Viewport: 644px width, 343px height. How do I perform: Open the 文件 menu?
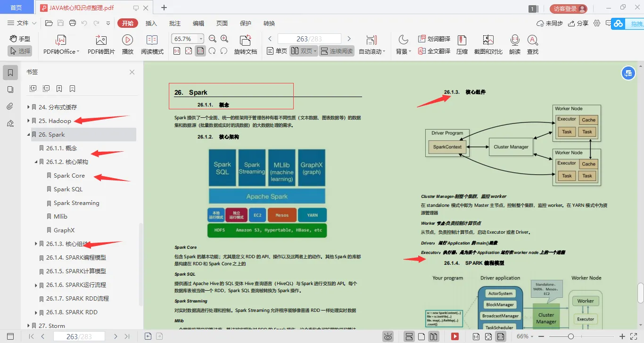(22, 23)
